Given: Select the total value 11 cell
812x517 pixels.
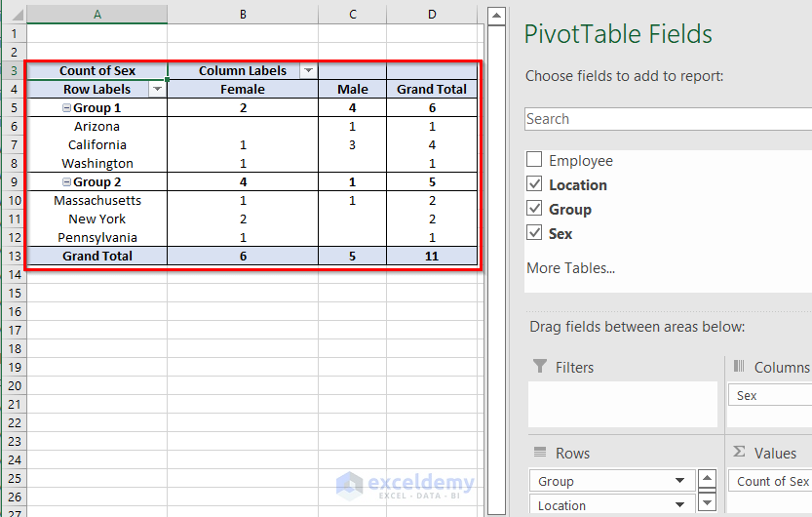Looking at the screenshot, I should click(x=432, y=256).
